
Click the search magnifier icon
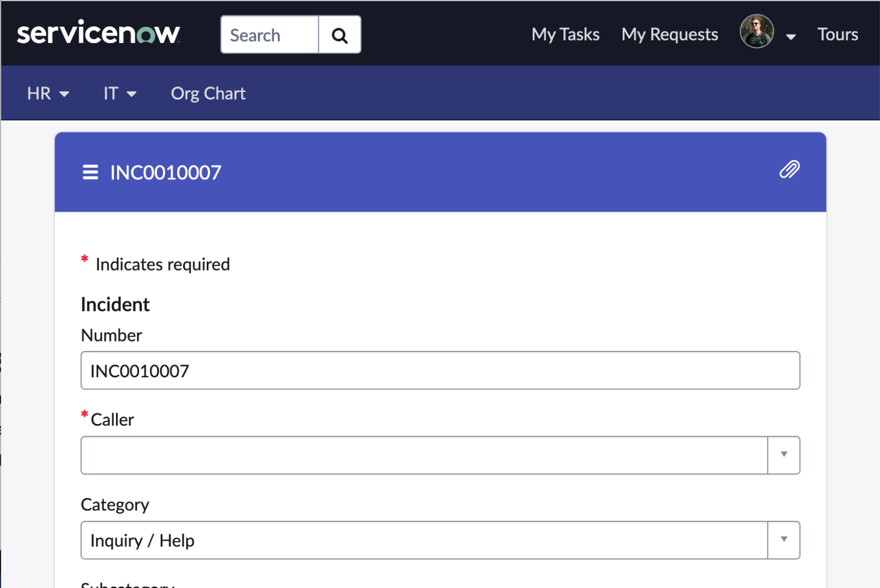pos(339,34)
